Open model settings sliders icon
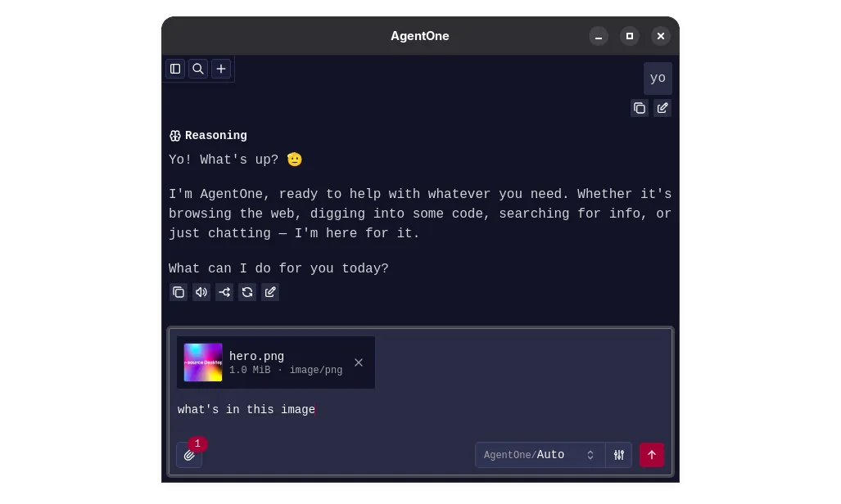The width and height of the screenshot is (841, 504). pyautogui.click(x=619, y=455)
